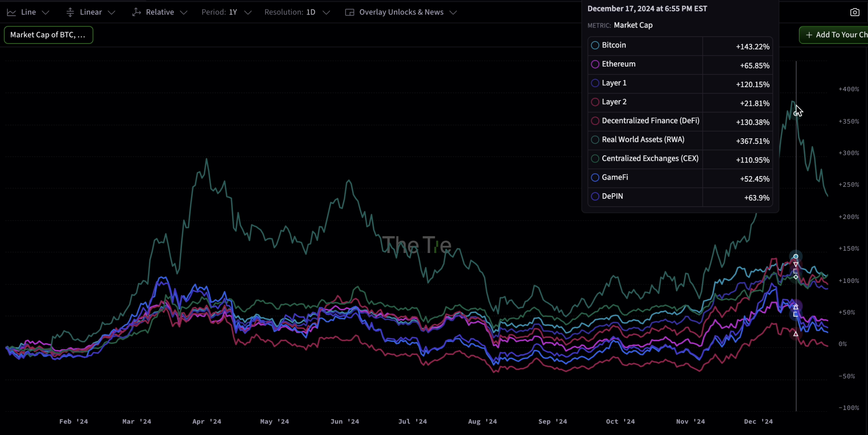The height and width of the screenshot is (435, 868).
Task: Toggle the Layer 1 series circle
Action: point(595,83)
